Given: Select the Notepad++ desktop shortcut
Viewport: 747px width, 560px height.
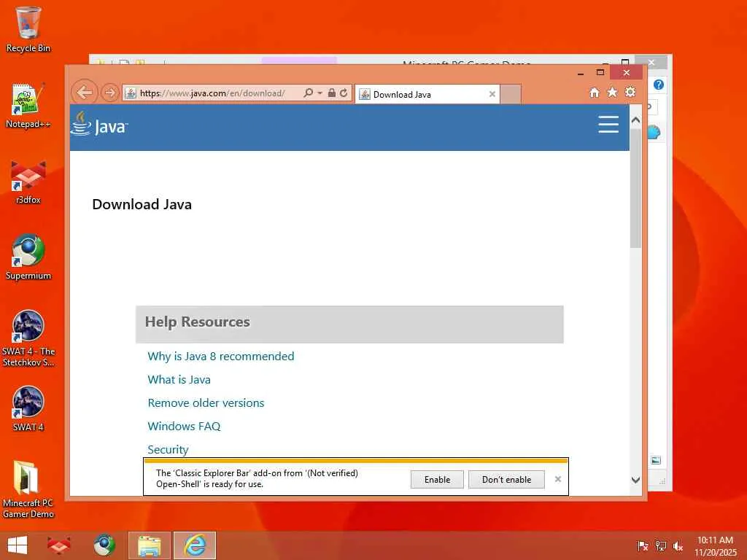Looking at the screenshot, I should (x=28, y=105).
